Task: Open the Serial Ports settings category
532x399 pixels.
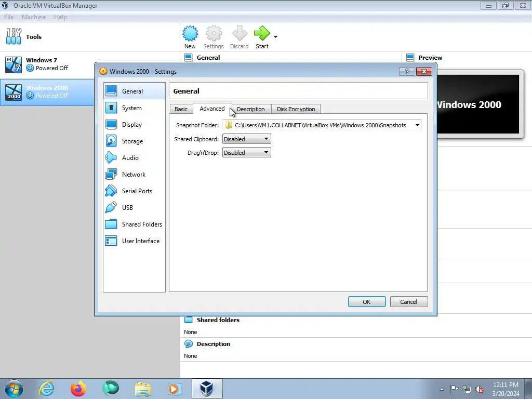Action: click(134, 191)
